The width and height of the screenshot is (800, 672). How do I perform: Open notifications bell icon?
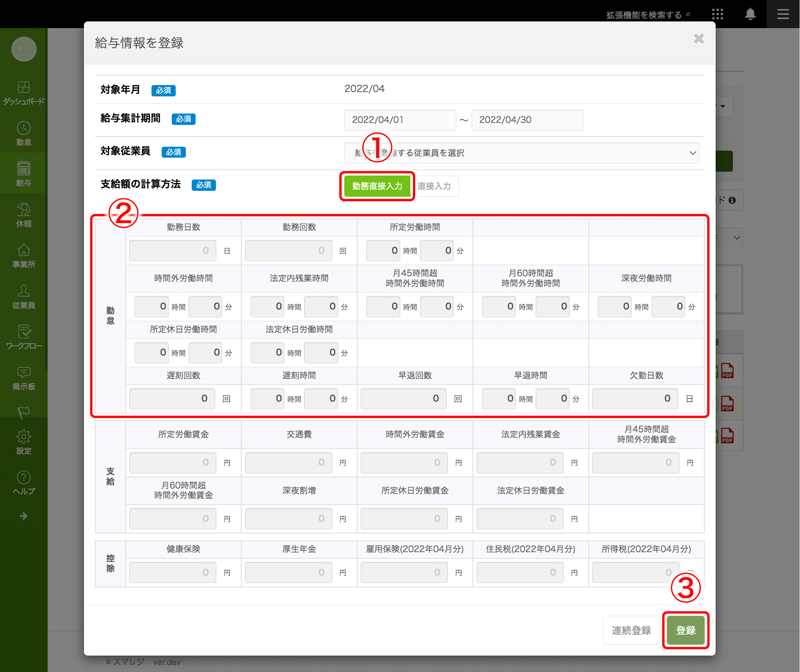pyautogui.click(x=750, y=14)
